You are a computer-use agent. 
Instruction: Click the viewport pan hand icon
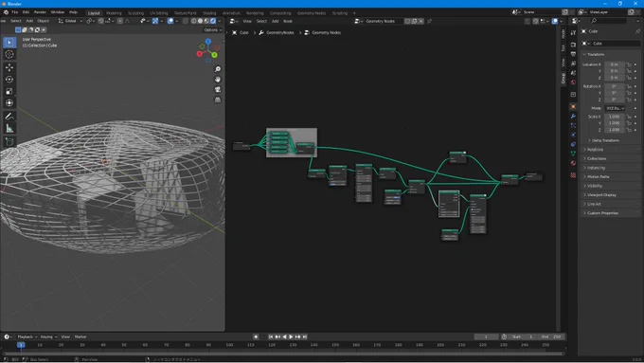[x=218, y=80]
